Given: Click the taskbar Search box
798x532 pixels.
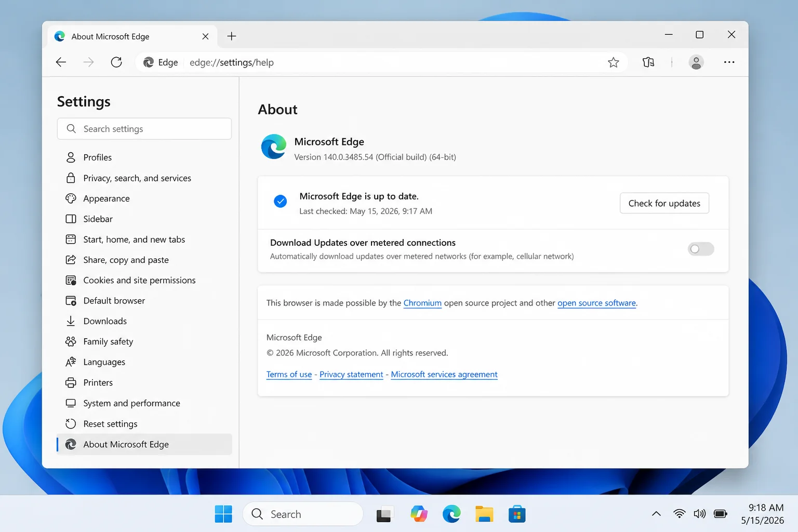Looking at the screenshot, I should coord(303,514).
